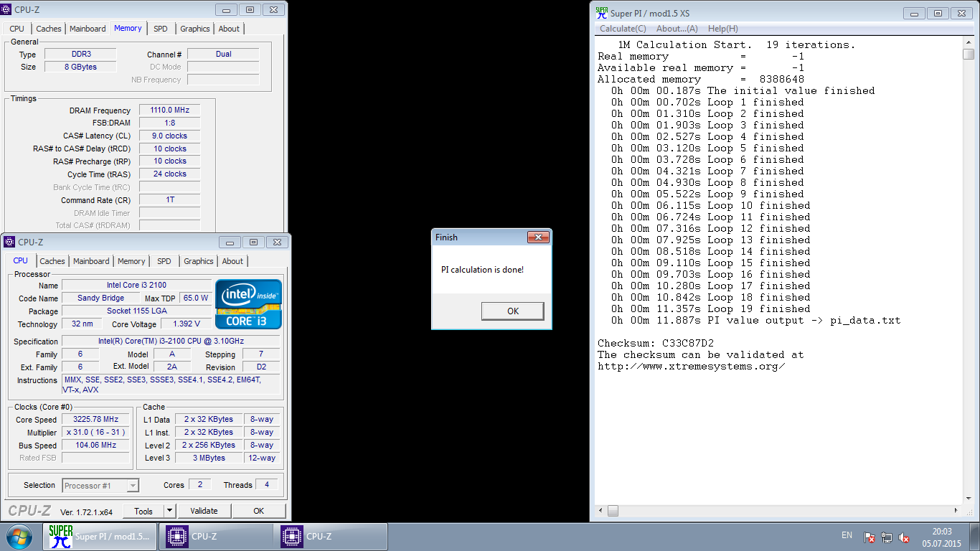Click the Super PI title bar icon
This screenshot has width=980, height=551.
[x=601, y=13]
